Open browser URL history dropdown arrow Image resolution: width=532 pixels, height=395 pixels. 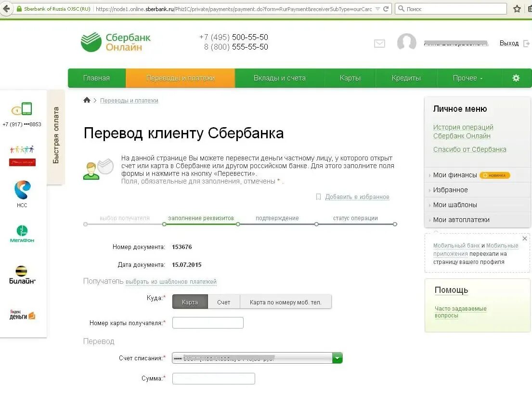pos(377,9)
